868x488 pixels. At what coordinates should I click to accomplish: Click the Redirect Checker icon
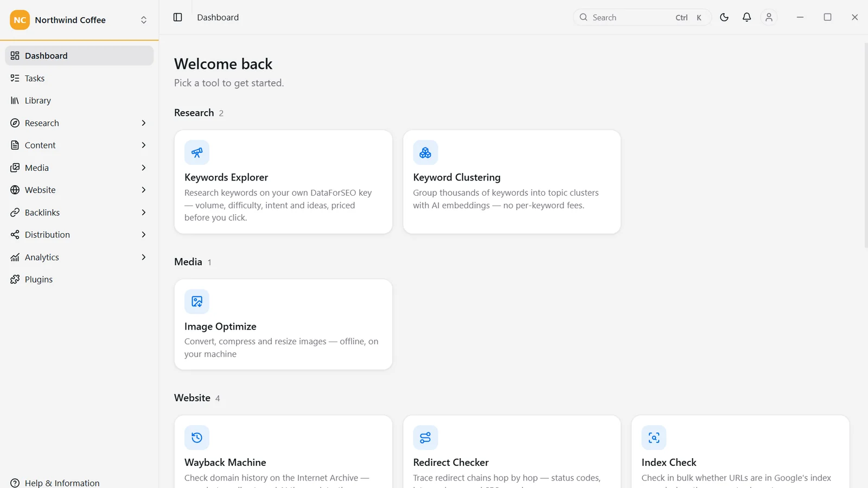tap(425, 438)
